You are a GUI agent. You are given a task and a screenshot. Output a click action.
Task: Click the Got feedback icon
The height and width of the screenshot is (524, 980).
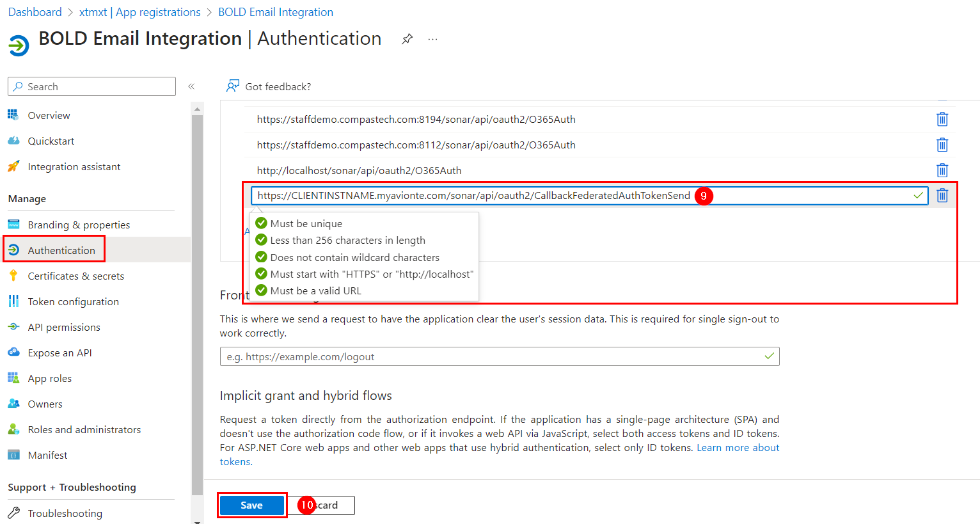click(233, 86)
